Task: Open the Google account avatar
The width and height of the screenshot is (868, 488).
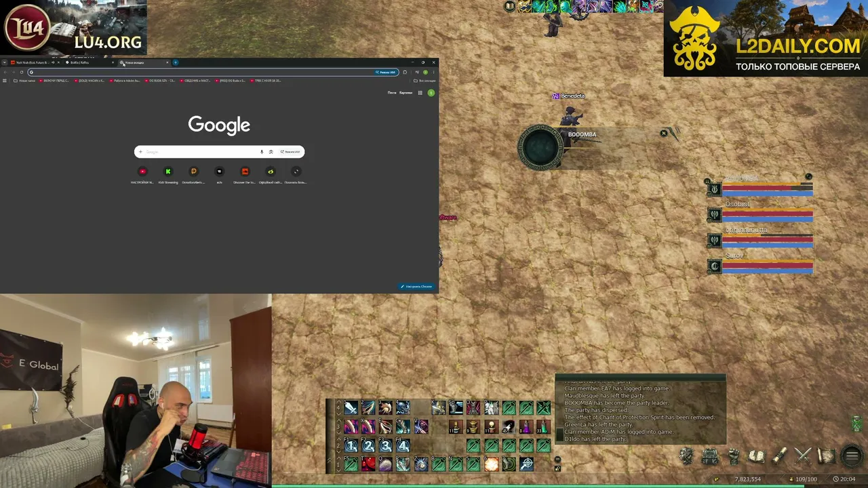Action: pos(431,93)
